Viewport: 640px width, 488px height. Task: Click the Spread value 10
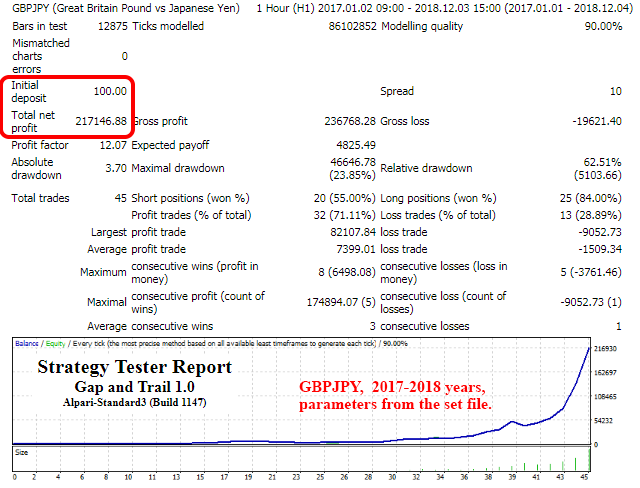pos(615,91)
